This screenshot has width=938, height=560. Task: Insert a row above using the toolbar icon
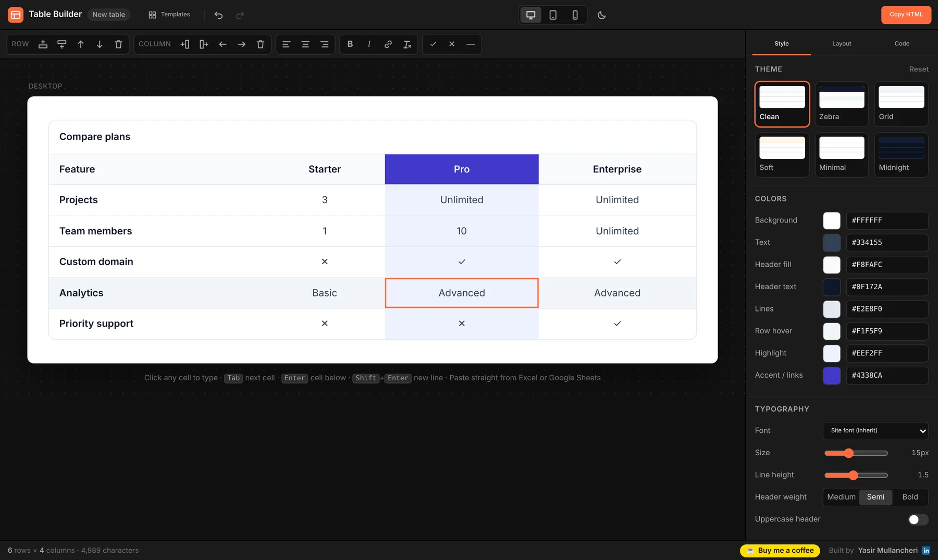tap(43, 44)
